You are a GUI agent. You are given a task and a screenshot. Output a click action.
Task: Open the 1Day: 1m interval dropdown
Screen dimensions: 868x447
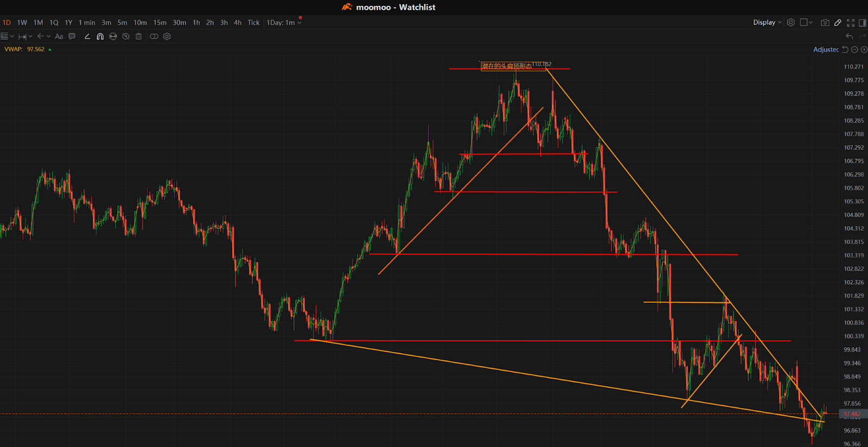[284, 23]
